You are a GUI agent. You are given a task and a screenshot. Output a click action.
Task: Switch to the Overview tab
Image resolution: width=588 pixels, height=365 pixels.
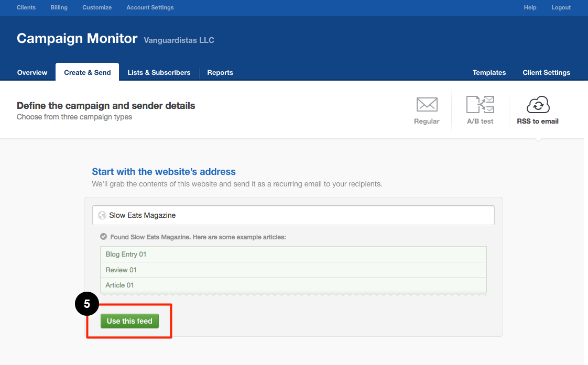click(32, 73)
